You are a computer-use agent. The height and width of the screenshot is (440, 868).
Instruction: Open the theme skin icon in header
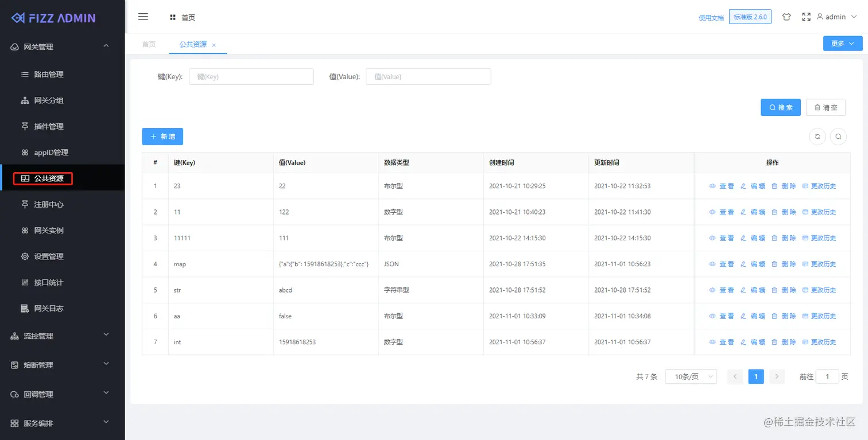(786, 17)
